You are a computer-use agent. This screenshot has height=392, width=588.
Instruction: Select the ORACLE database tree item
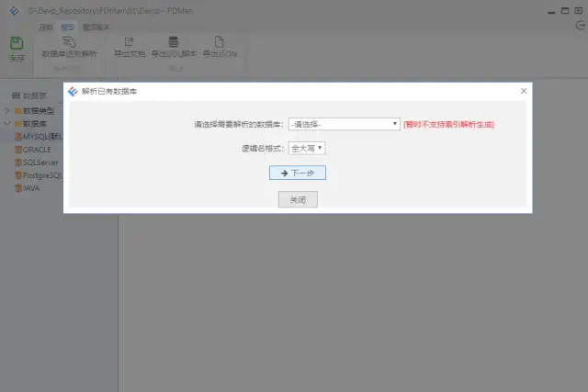[x=37, y=149]
